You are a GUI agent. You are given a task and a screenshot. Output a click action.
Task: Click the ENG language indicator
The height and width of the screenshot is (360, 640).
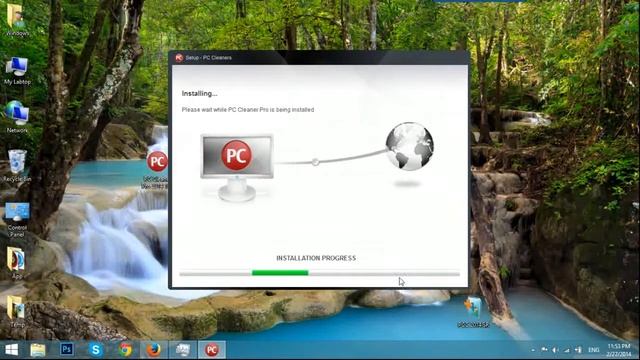(593, 350)
